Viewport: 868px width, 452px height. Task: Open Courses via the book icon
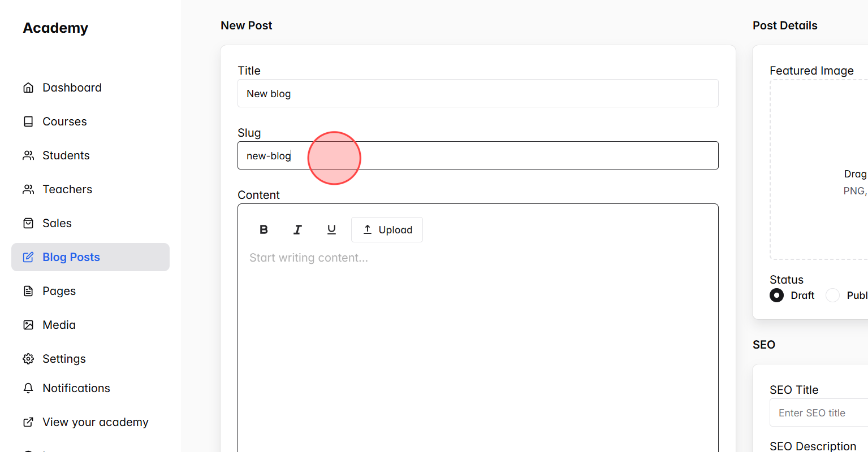click(28, 121)
